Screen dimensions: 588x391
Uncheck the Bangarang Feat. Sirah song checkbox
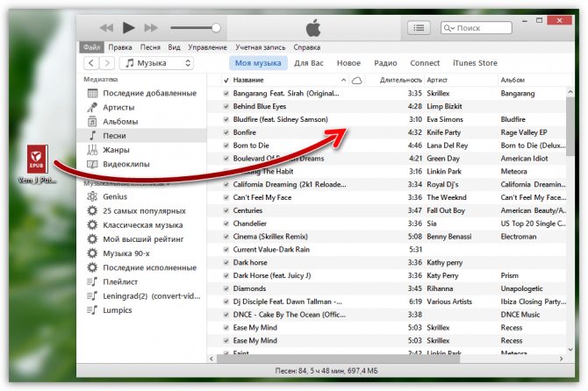click(226, 92)
